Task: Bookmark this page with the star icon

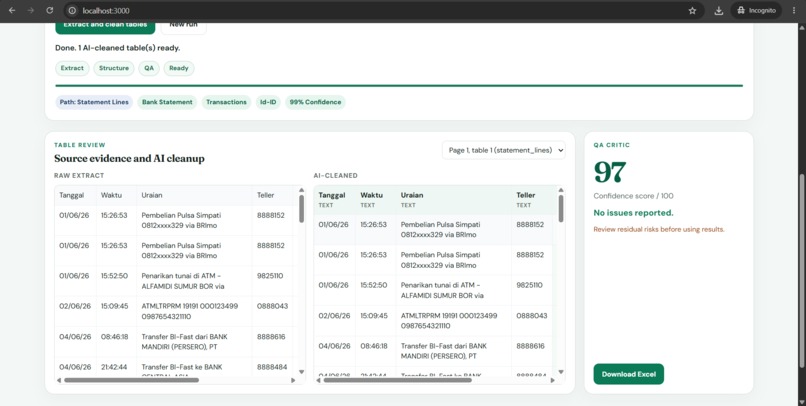Action: 692,10
